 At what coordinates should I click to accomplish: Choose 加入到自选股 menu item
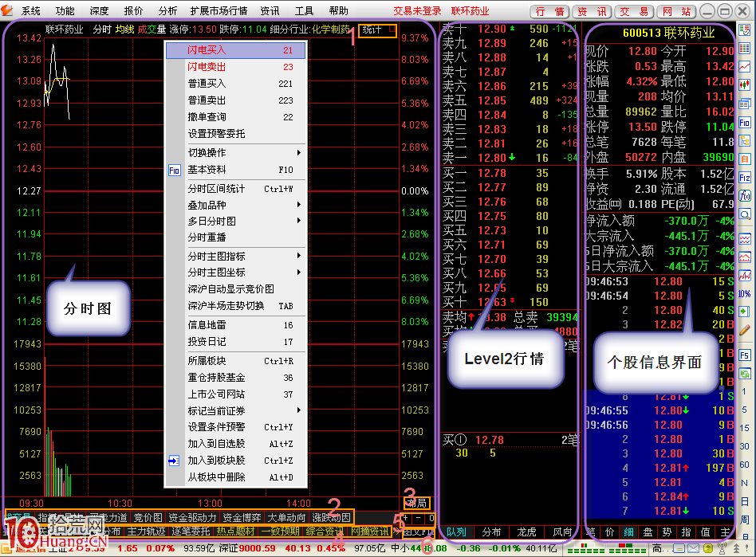pos(235,444)
